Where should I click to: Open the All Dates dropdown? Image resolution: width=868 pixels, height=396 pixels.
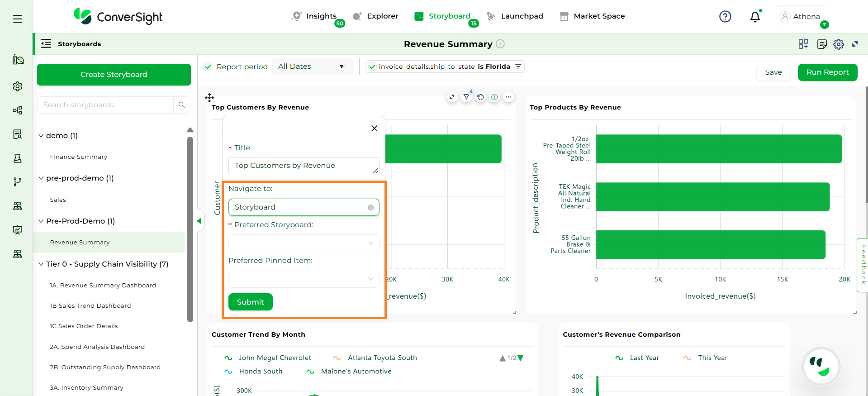[312, 67]
